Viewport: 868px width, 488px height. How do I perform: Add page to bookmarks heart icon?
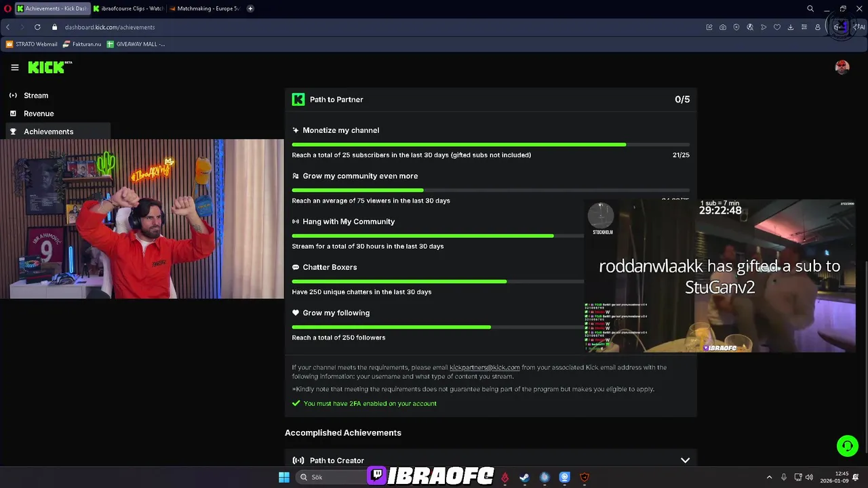(777, 27)
